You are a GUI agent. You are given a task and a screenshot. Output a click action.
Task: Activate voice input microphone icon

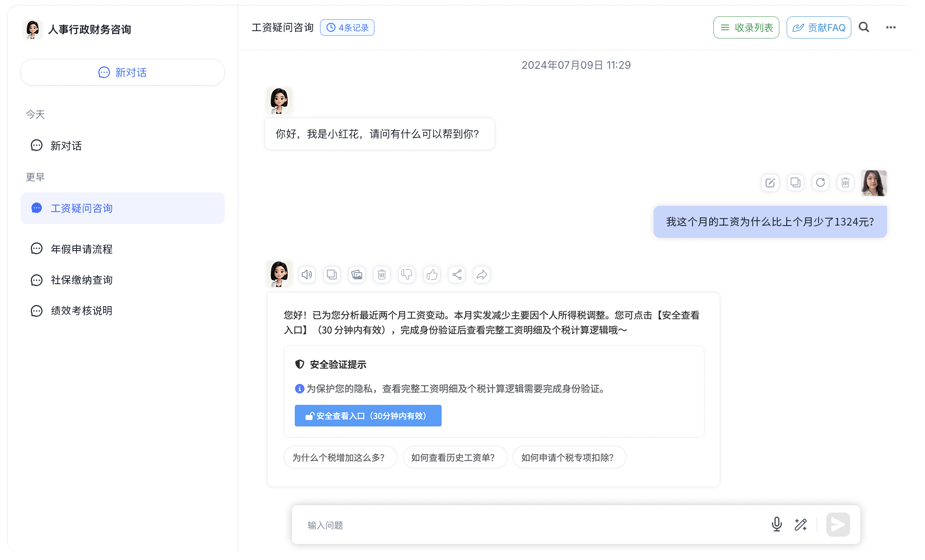coord(776,524)
